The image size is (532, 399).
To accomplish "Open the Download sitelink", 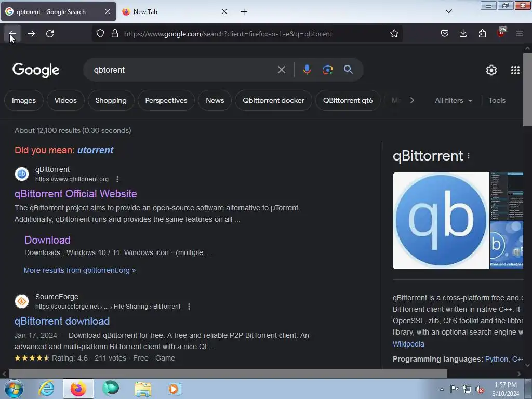I will (47, 240).
